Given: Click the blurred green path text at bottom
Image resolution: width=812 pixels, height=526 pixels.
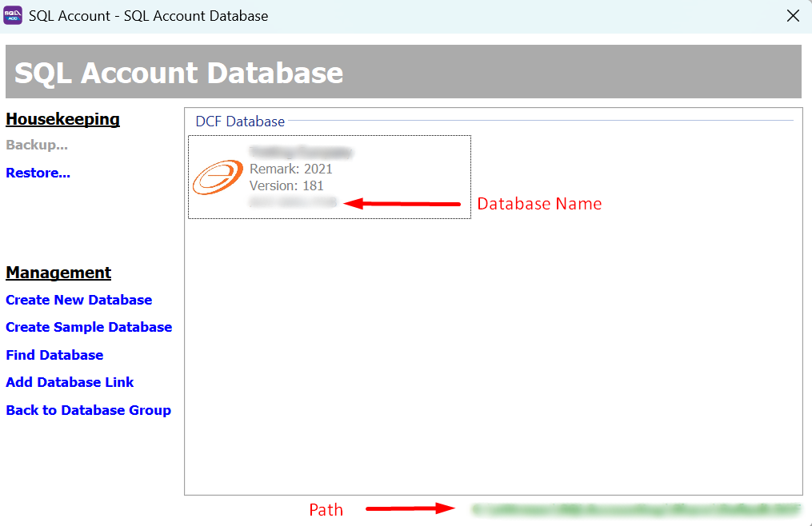Looking at the screenshot, I should click(636, 508).
